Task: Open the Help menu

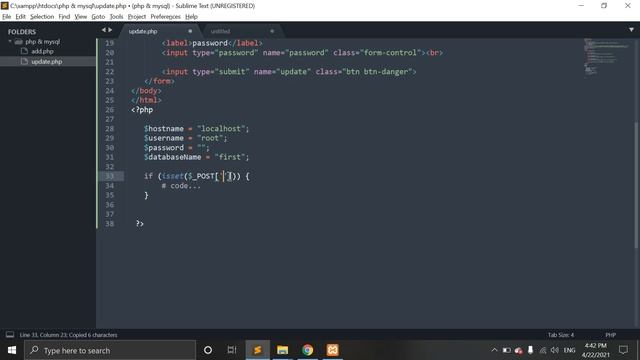Action: pyautogui.click(x=191, y=17)
